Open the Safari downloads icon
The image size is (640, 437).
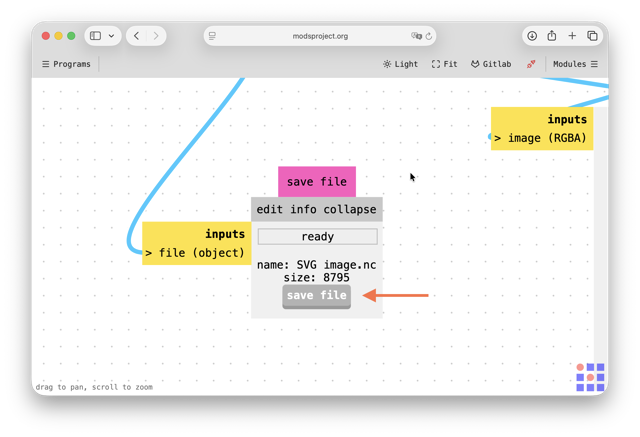(x=532, y=36)
